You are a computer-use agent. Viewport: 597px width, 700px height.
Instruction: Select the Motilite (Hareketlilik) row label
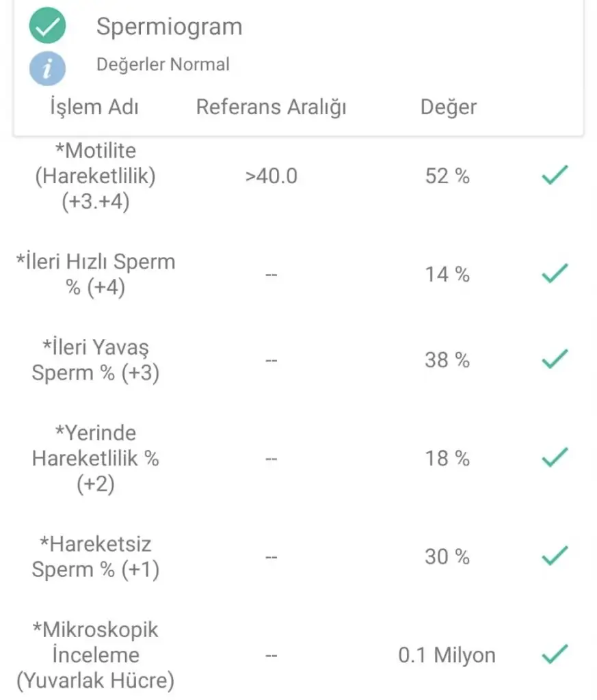(96, 176)
